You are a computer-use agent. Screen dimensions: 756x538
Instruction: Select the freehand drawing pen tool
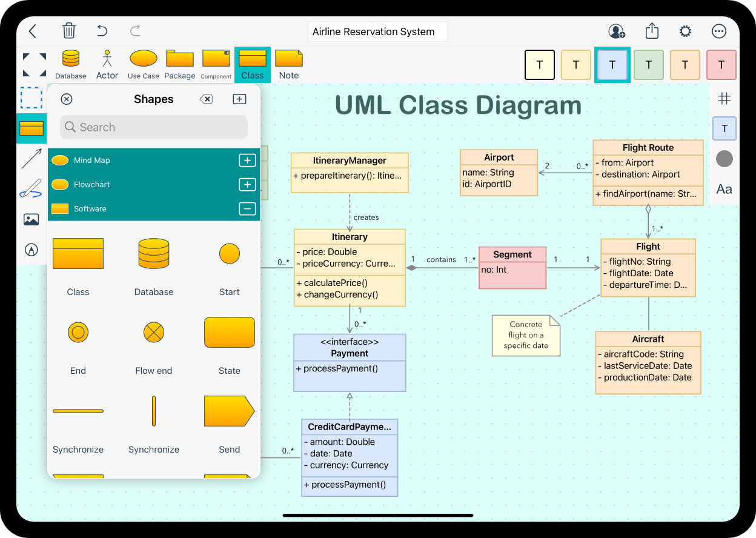pos(31,189)
